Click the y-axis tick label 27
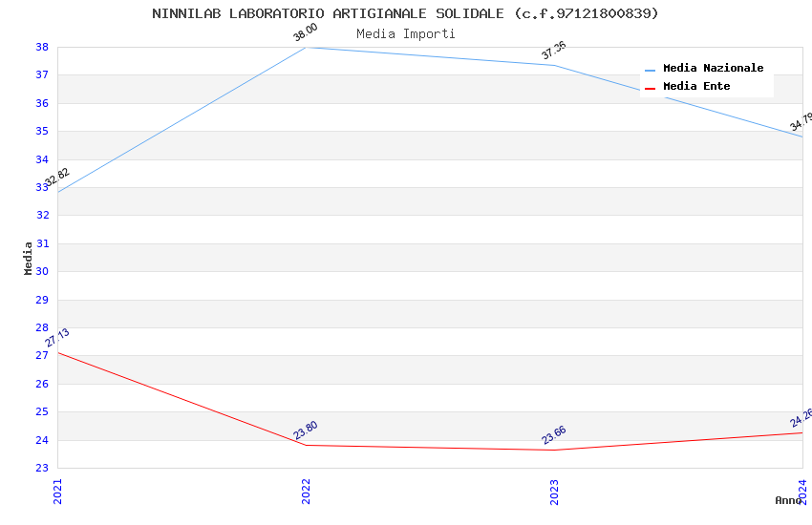812x525 pixels. pyautogui.click(x=42, y=355)
